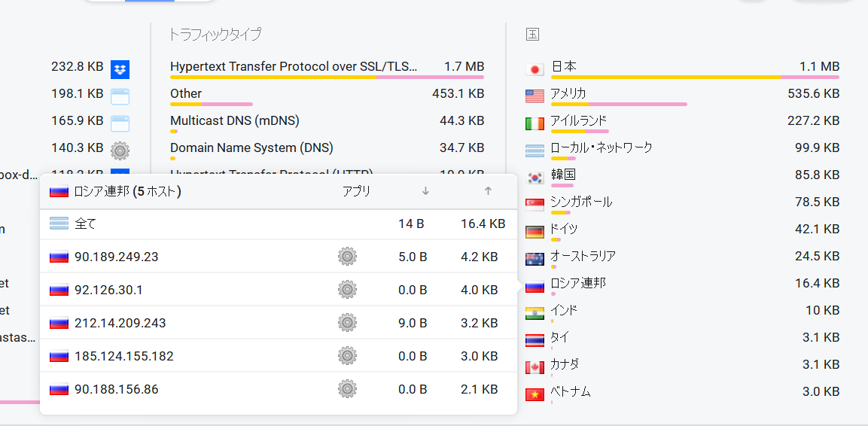The image size is (868, 438).
Task: Click the アメリカ usage bar
Action: pos(619,104)
